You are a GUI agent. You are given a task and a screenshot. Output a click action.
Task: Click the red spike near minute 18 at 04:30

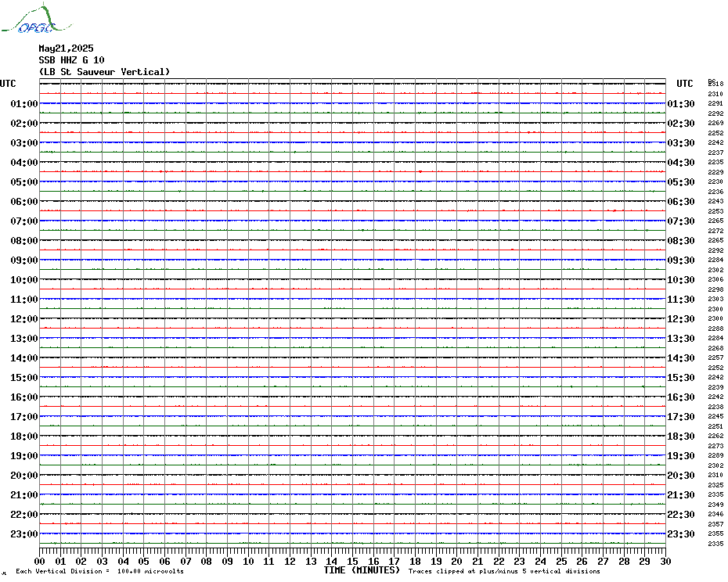tap(420, 171)
